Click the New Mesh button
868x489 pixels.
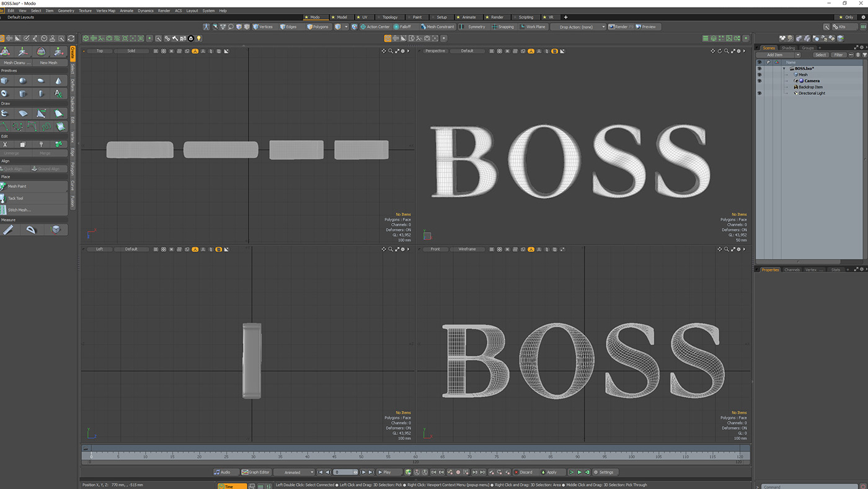48,63
